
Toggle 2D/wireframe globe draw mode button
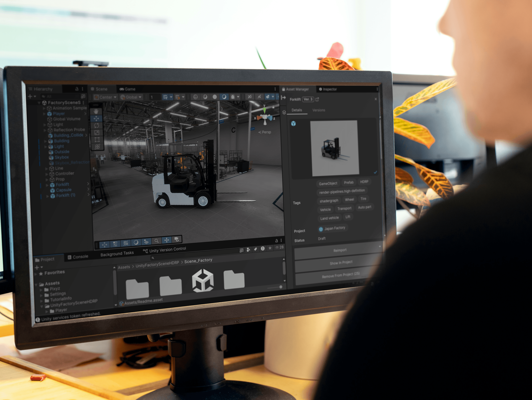195,97
